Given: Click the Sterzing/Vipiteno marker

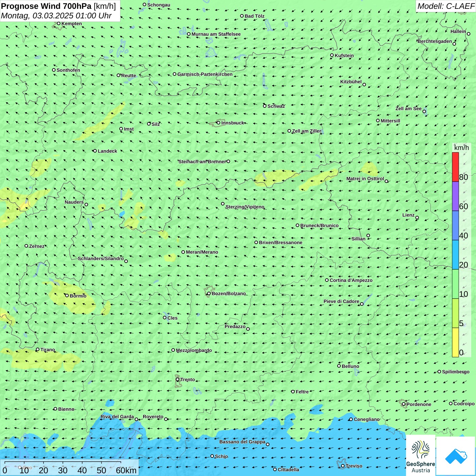Looking at the screenshot, I should click(223, 204).
